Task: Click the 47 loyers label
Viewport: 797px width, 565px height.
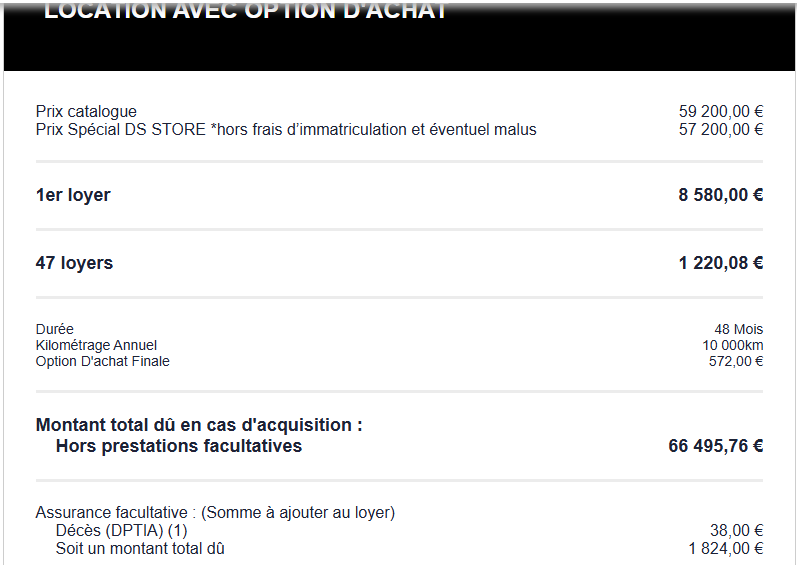Action: 74,264
